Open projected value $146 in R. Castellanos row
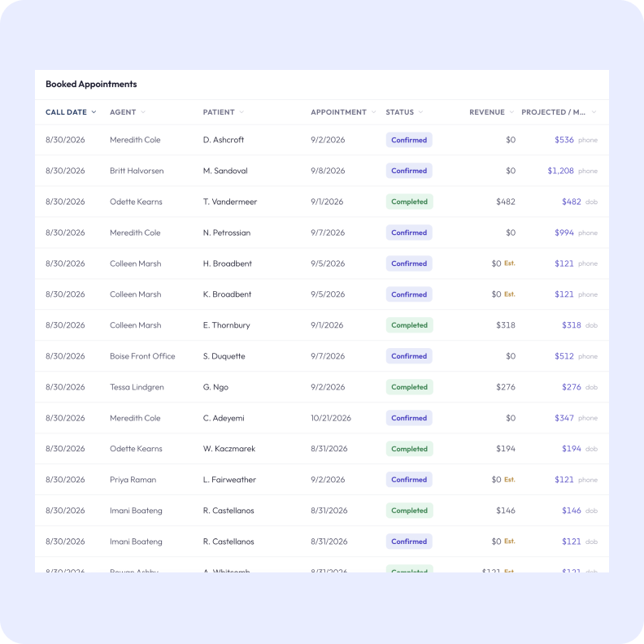Viewport: 644px width, 644px height. 572,511
